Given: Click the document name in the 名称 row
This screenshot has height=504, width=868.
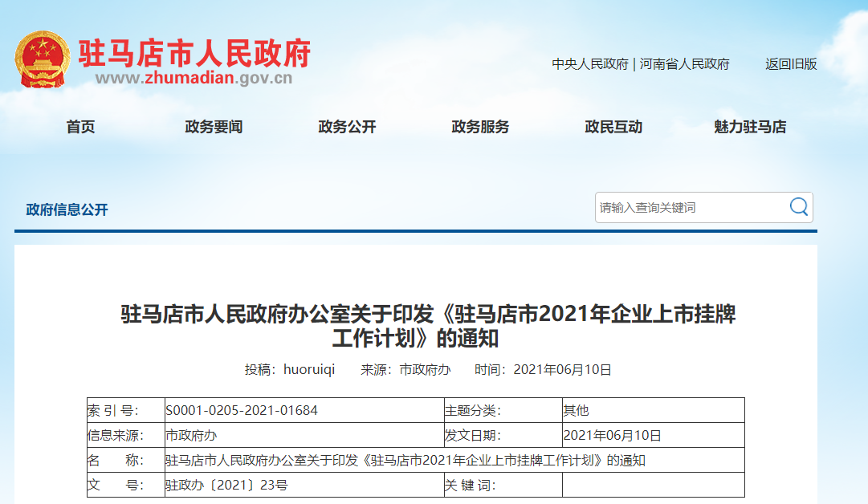Looking at the screenshot, I should click(x=405, y=461).
